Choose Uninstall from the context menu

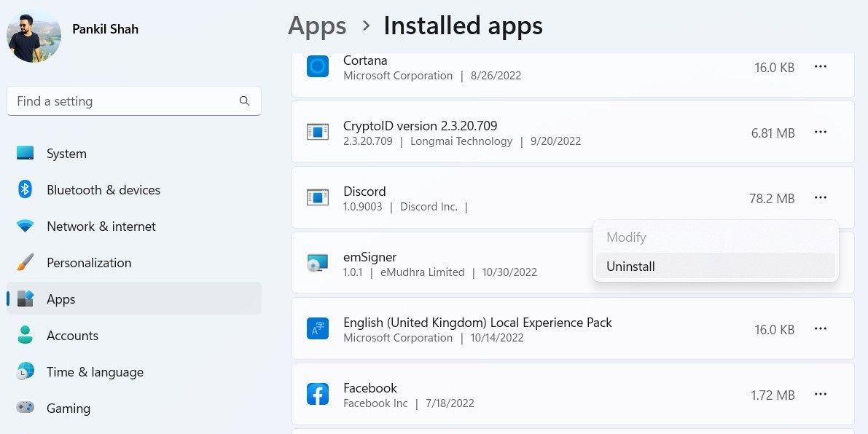pos(715,266)
